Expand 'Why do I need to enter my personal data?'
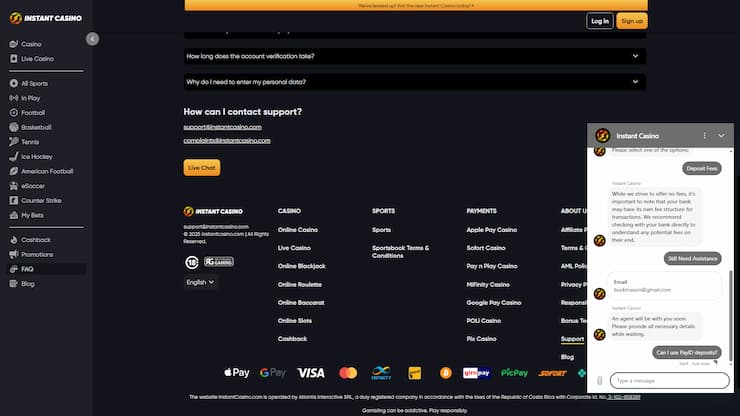740x416 pixels. (415, 82)
